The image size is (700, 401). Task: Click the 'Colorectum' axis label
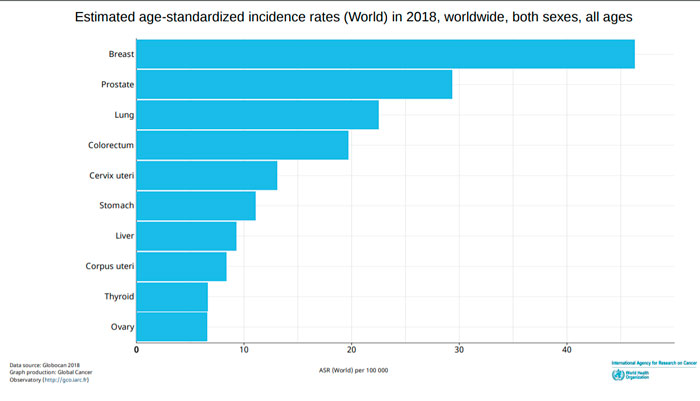111,145
